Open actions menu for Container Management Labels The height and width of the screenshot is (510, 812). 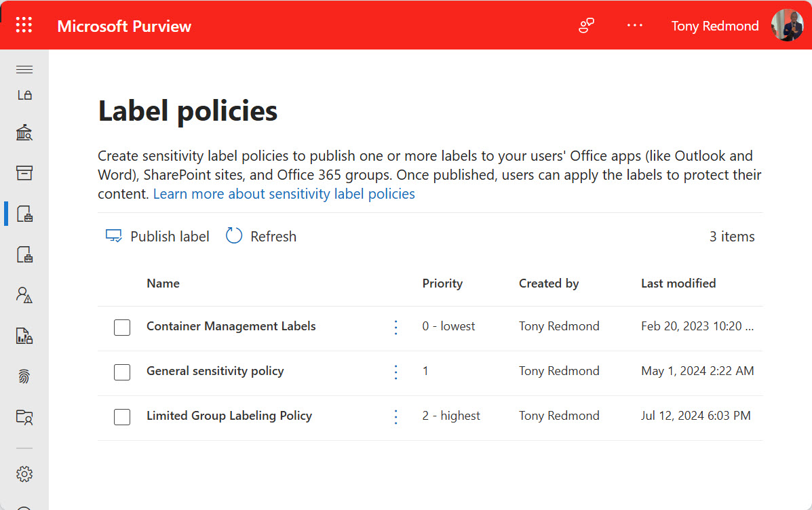tap(396, 328)
